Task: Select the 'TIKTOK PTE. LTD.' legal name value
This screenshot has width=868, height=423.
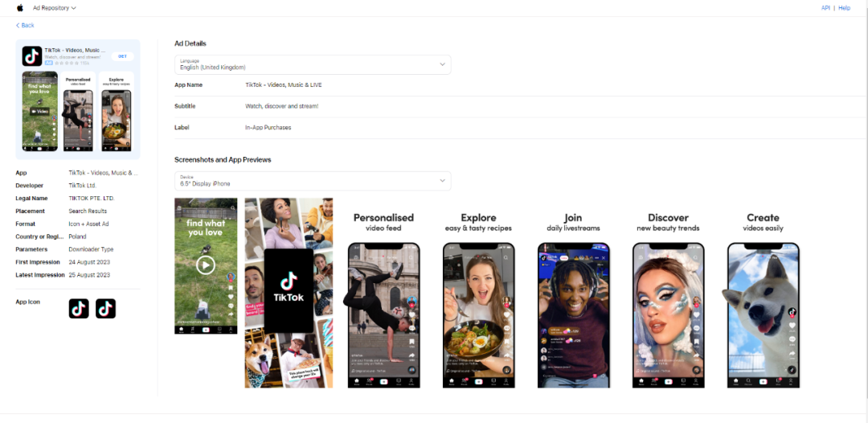Action: (x=92, y=198)
